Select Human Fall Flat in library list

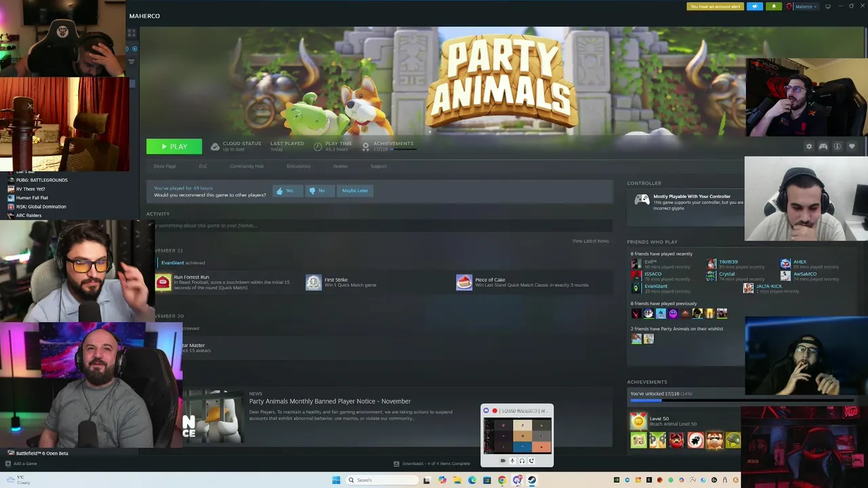[32, 198]
